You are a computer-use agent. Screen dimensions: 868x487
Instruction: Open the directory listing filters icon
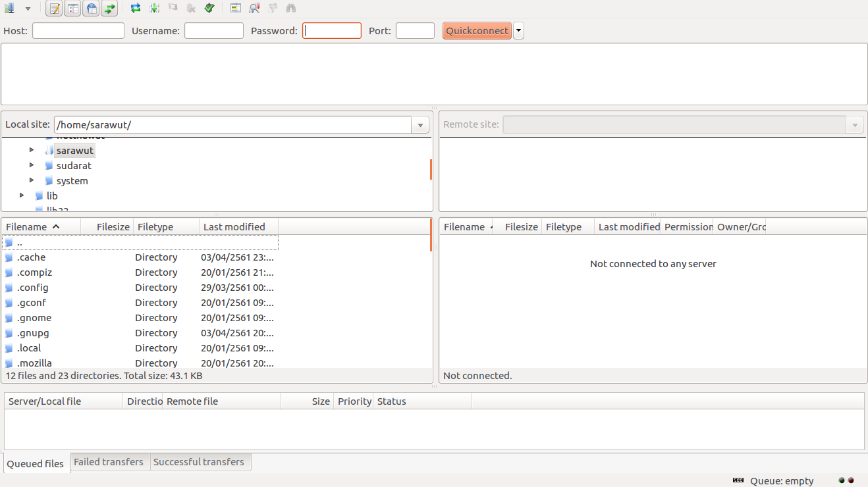click(236, 9)
